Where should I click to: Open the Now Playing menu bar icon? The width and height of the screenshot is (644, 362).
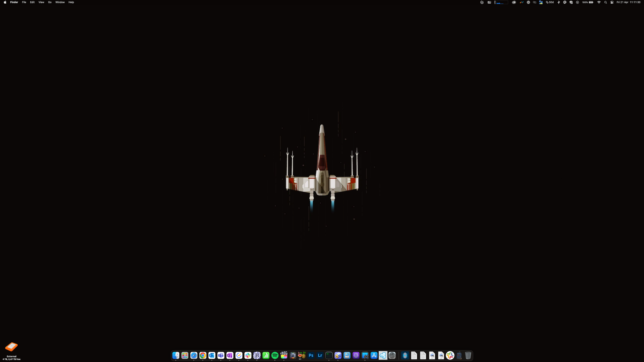pyautogui.click(x=577, y=2)
